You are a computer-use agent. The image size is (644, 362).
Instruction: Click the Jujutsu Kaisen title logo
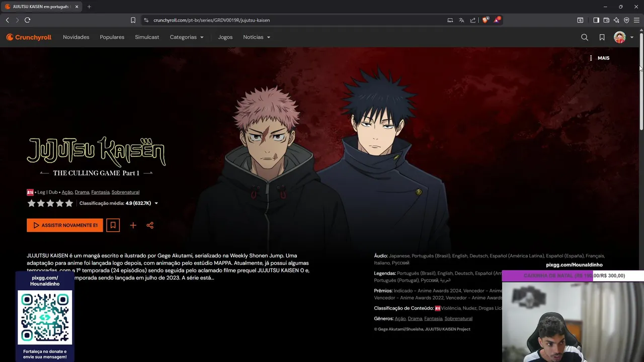coord(96,156)
